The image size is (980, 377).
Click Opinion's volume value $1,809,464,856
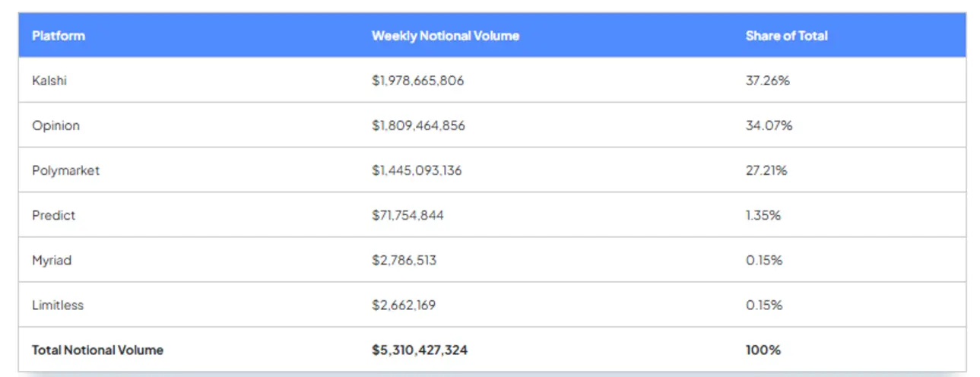coord(418,125)
